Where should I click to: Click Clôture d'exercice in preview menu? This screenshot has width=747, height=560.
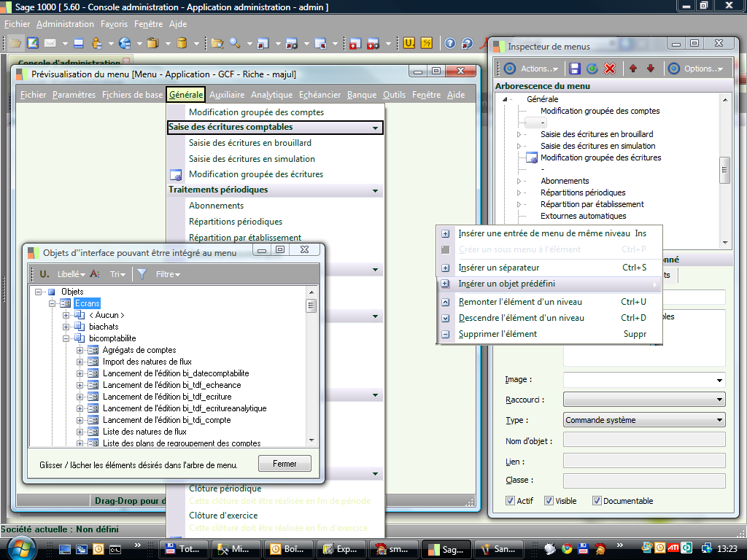(223, 516)
